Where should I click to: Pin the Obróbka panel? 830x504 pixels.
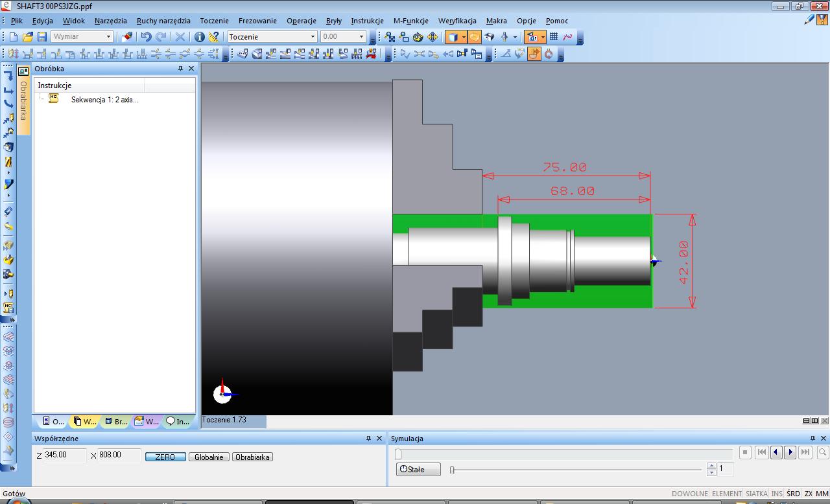point(181,69)
